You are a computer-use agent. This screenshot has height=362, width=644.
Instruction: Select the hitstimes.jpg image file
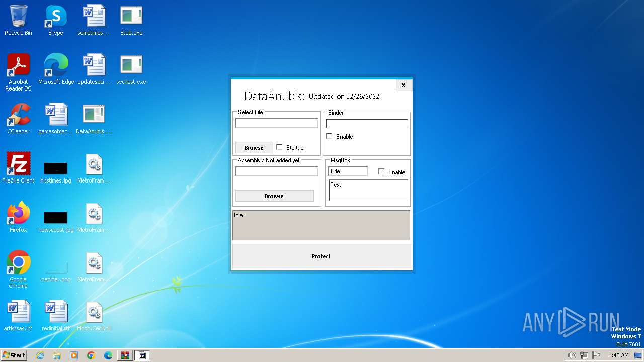(56, 172)
